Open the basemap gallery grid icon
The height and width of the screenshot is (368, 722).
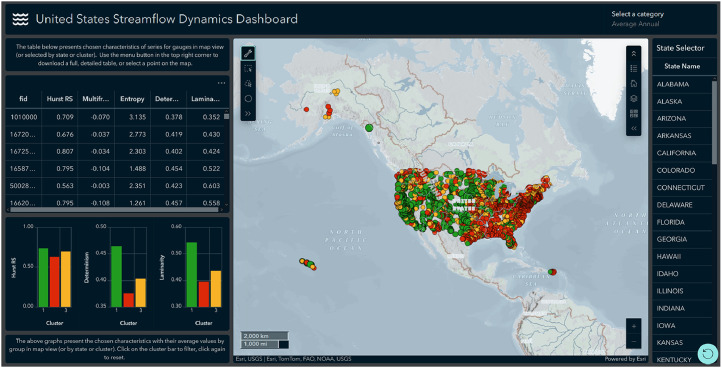[x=634, y=113]
